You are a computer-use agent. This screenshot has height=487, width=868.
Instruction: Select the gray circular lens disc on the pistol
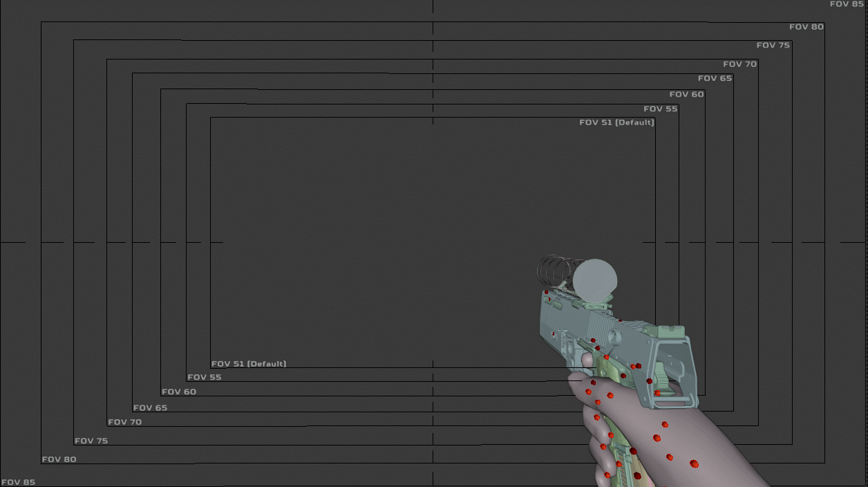[x=595, y=279]
